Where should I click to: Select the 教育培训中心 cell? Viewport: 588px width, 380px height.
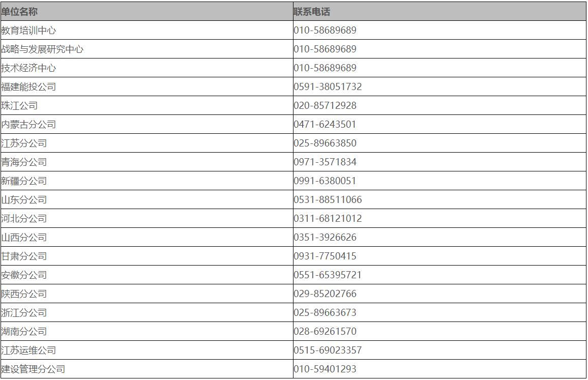pos(28,31)
